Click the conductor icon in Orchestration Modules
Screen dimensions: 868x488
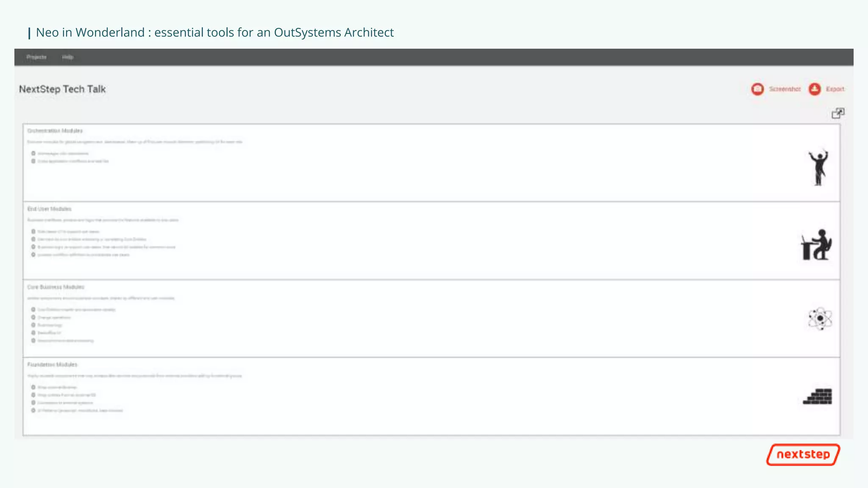[x=818, y=167]
